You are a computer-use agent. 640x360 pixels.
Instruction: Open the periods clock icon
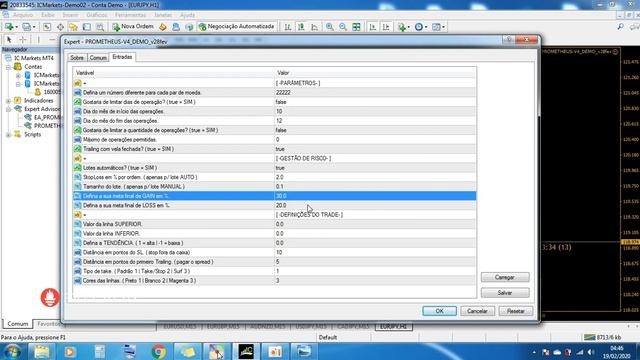pyautogui.click(x=418, y=27)
